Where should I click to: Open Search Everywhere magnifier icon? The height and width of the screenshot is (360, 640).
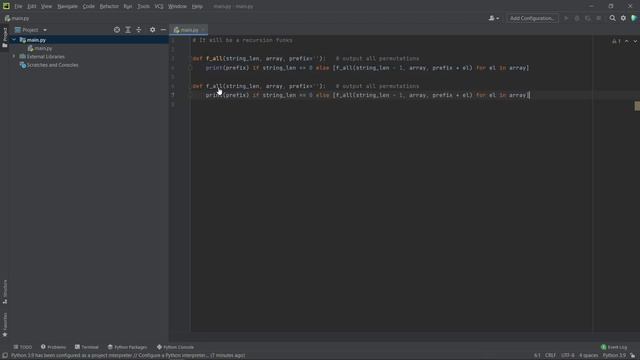pyautogui.click(x=612, y=18)
